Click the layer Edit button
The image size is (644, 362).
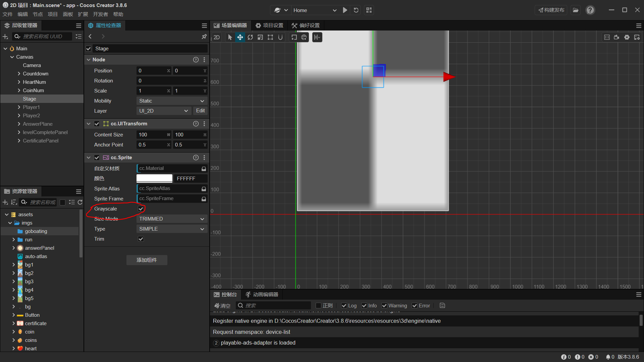coord(200,111)
